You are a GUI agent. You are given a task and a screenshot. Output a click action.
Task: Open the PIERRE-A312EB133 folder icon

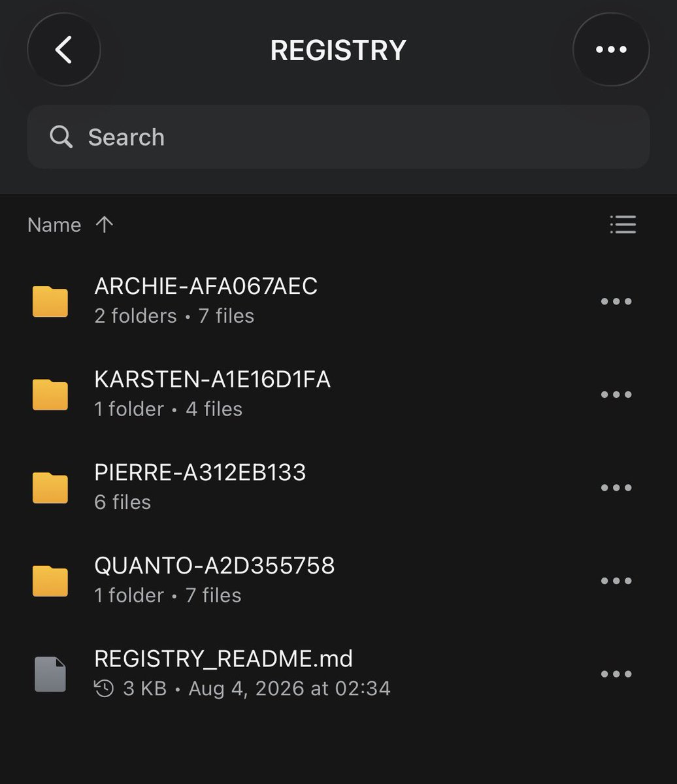(50, 488)
